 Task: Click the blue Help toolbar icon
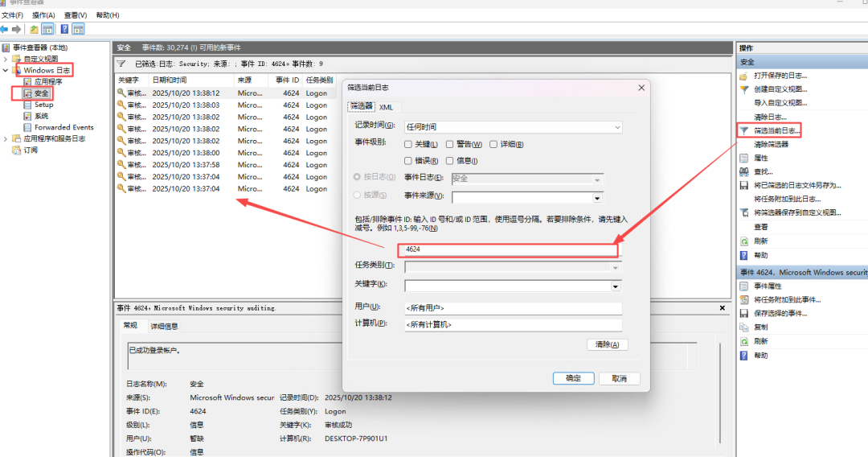tap(65, 29)
